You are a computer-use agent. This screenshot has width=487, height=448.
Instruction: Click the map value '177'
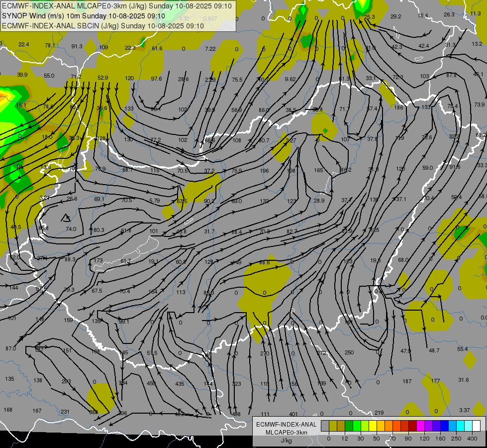(x=435, y=381)
